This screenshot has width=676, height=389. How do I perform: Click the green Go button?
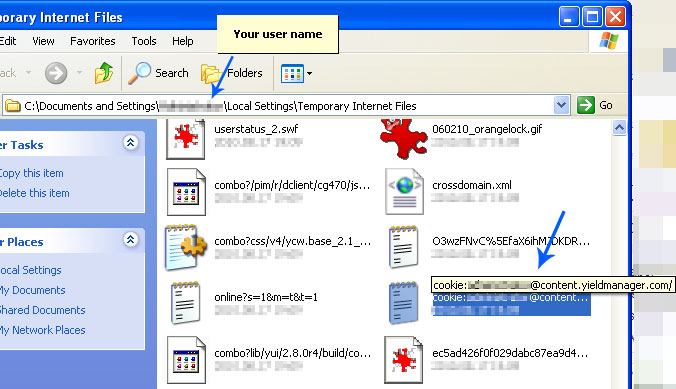(595, 105)
